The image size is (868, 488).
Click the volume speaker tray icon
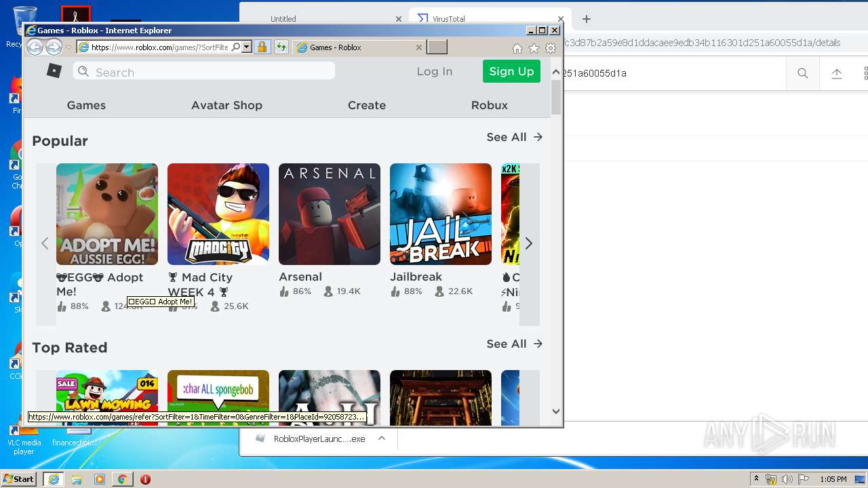(787, 479)
